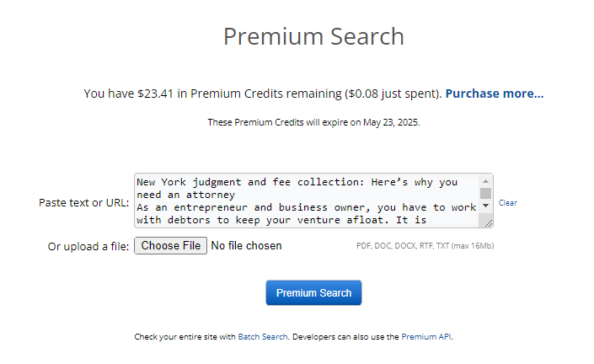
Task: Click the 'Or upload a file:' label
Action: pyautogui.click(x=88, y=247)
